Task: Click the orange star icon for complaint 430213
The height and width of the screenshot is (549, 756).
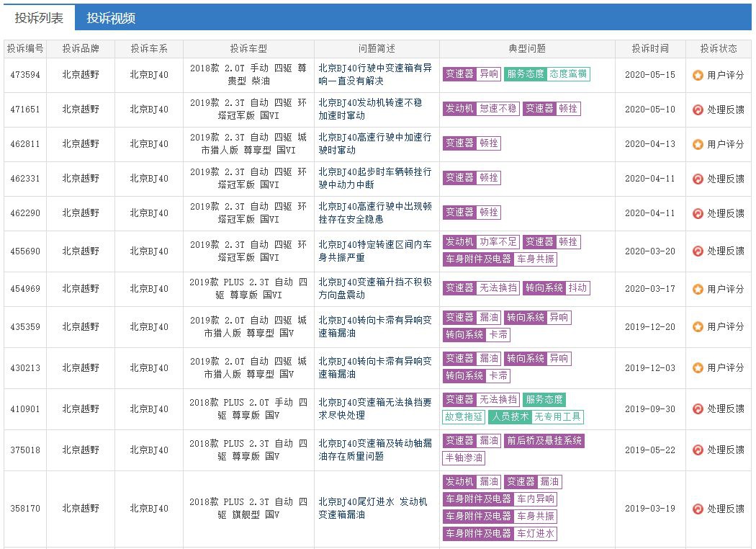Action: (698, 367)
